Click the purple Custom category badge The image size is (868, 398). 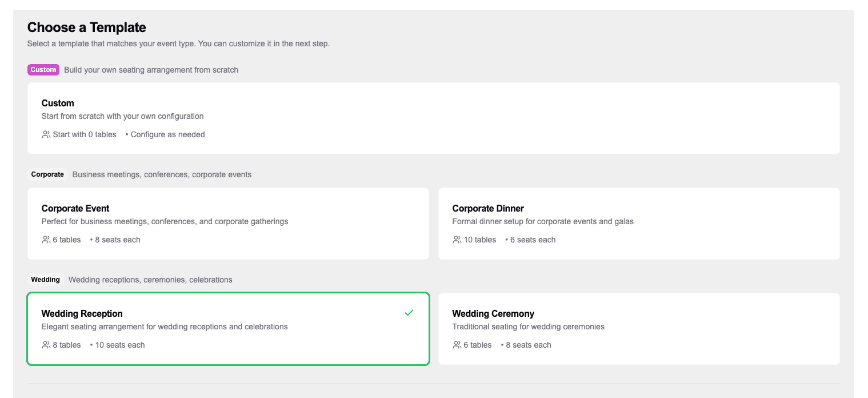(x=43, y=70)
